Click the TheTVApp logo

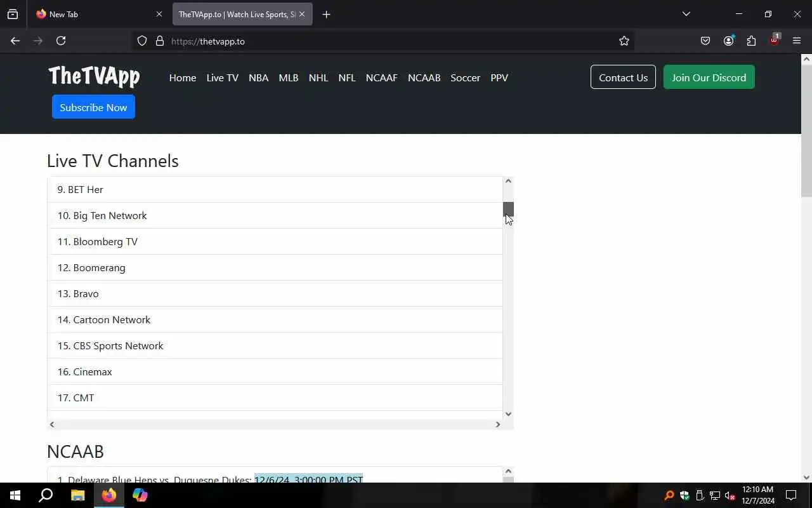[94, 76]
